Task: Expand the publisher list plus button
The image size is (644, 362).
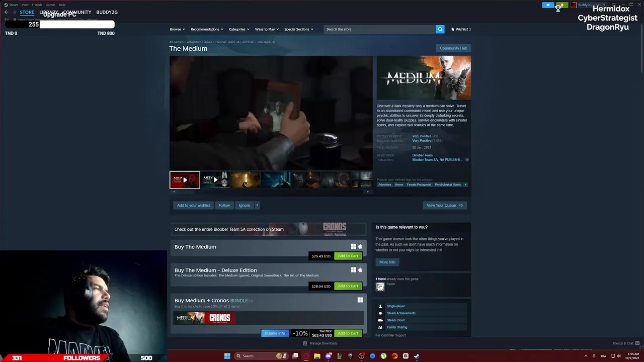Action: point(467,160)
